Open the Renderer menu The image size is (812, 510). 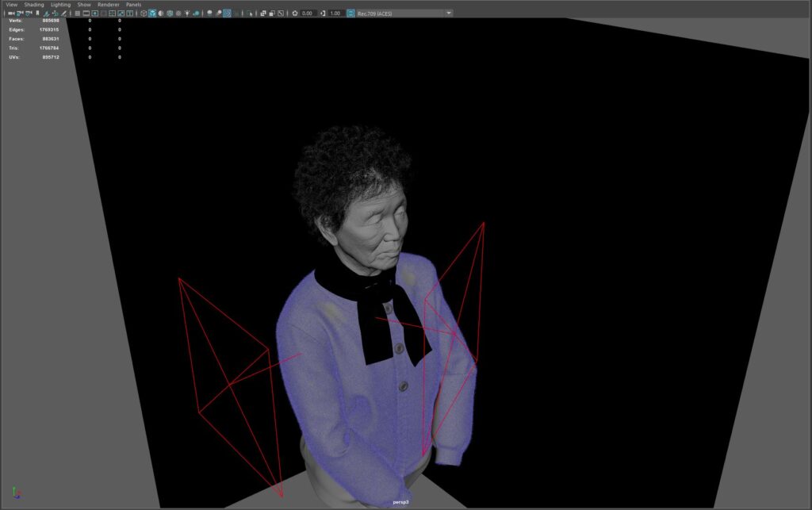(x=108, y=4)
